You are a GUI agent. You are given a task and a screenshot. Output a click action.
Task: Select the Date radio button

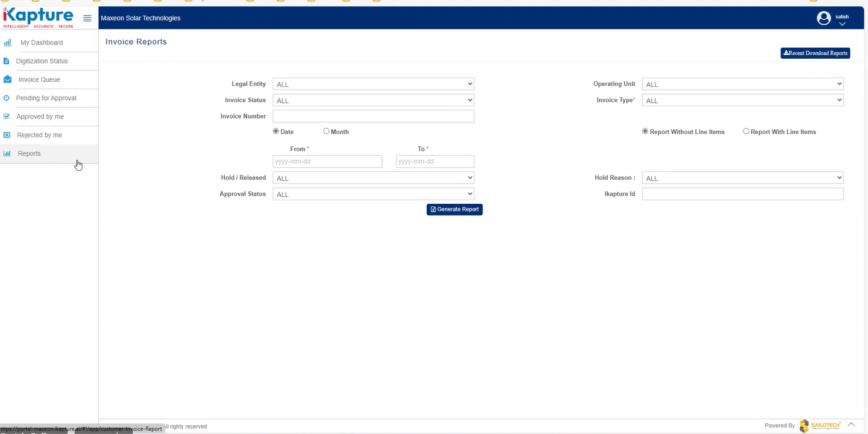(x=276, y=131)
